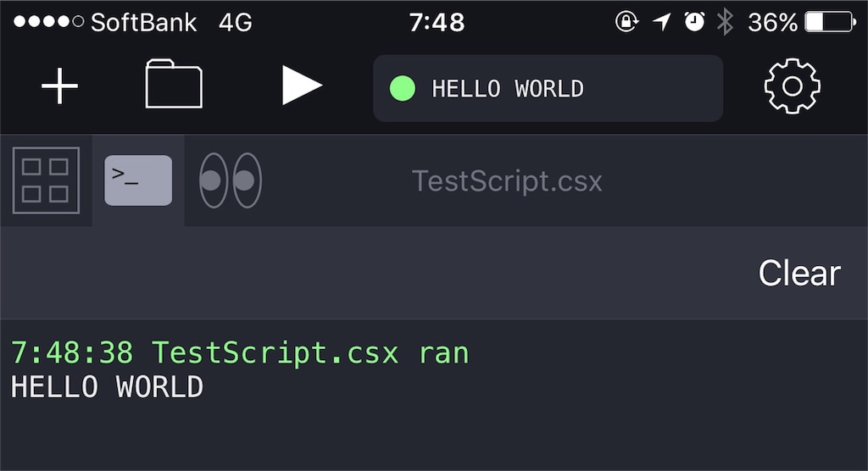
Task: Tap the Bluetooth icon in status bar
Action: [725, 22]
